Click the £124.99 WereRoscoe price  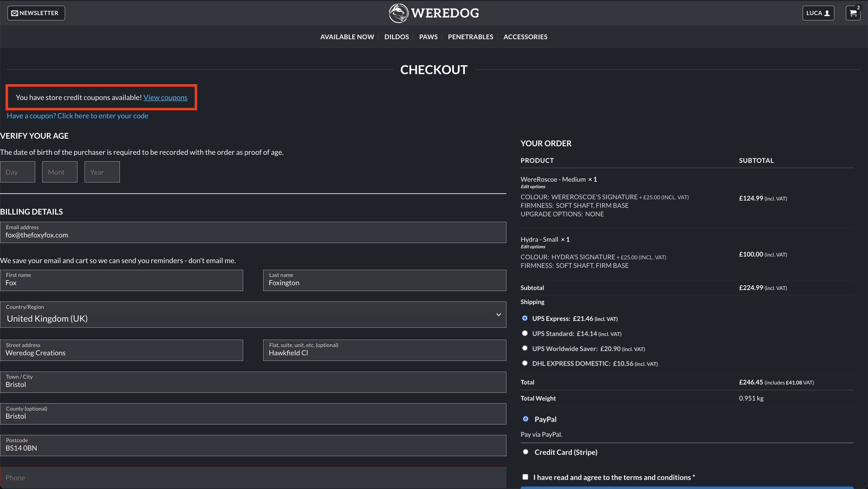(751, 198)
